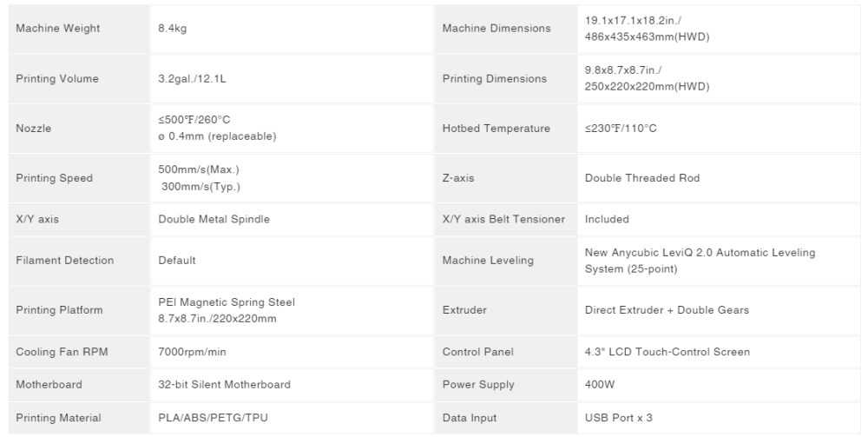This screenshot has height=437, width=868.
Task: Click the Printing Volume label
Action: pos(57,79)
